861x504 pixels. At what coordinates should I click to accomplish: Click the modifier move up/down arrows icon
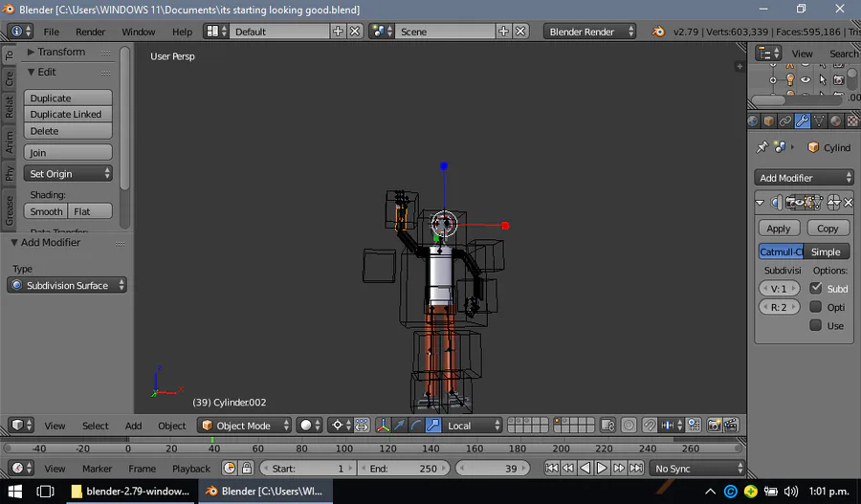[833, 203]
